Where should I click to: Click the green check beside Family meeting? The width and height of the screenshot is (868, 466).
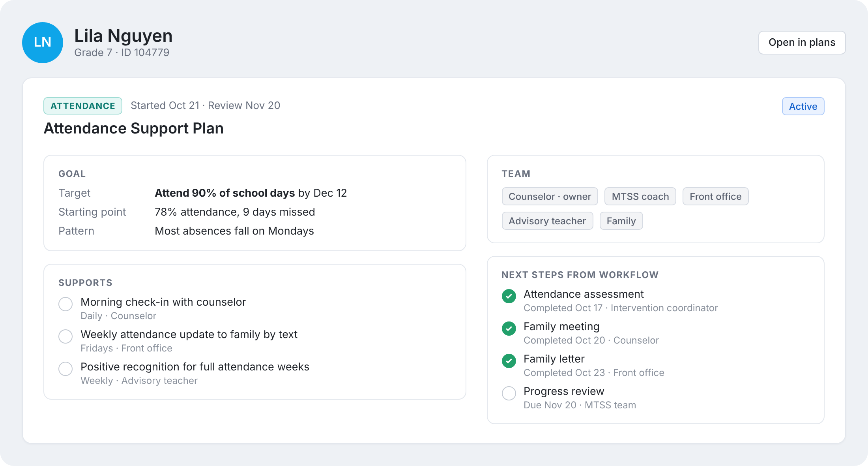[509, 329]
